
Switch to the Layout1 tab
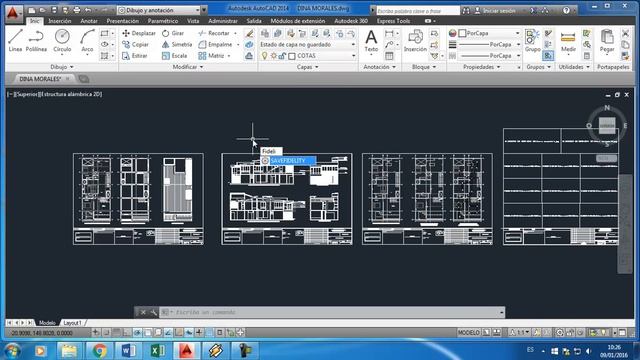point(72,323)
